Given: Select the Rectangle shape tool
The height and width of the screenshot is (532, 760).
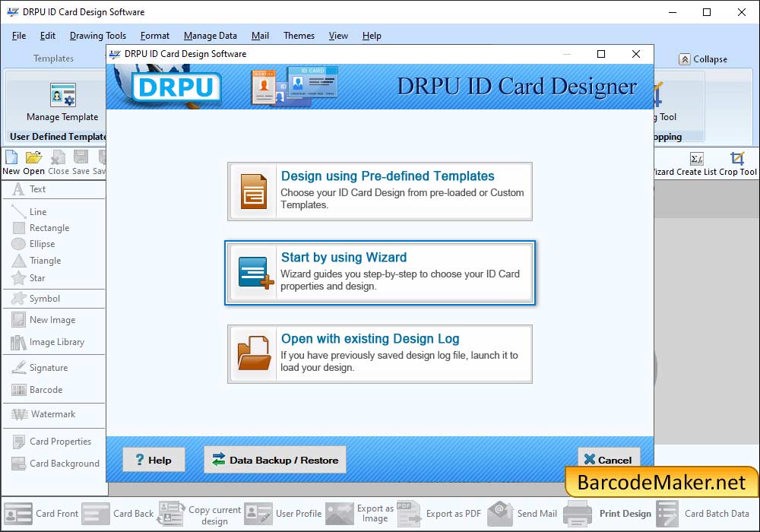Looking at the screenshot, I should pos(41,228).
